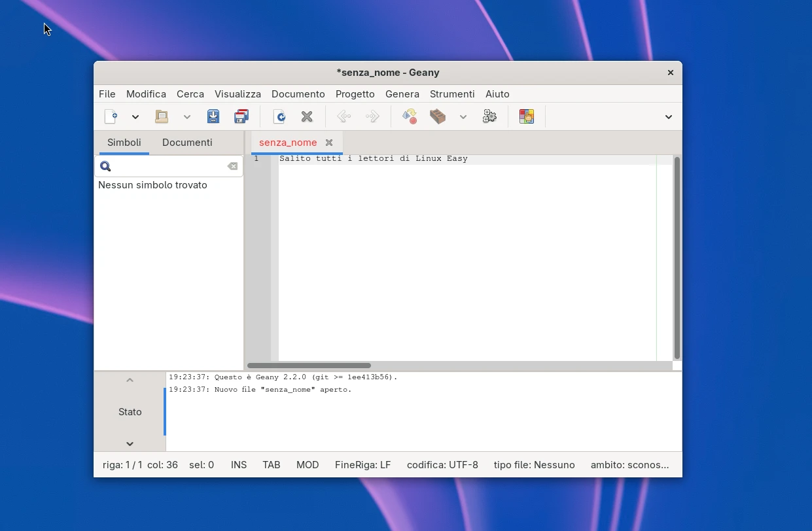Open the toolbar overflow chevron at far right
The image size is (812, 531).
tap(668, 117)
